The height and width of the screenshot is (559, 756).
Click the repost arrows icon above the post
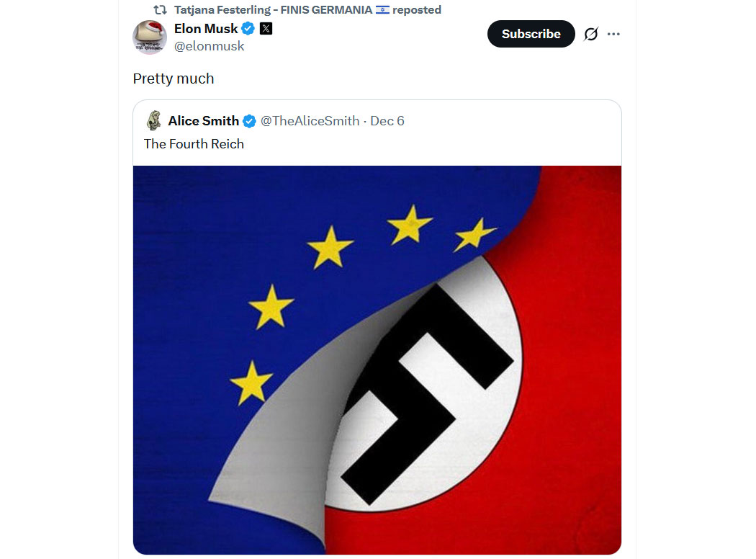(x=160, y=10)
